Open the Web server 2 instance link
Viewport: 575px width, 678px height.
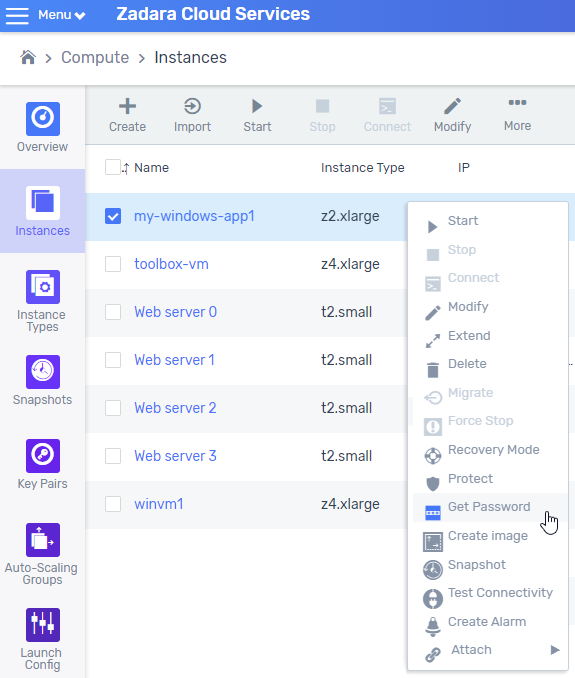click(175, 408)
